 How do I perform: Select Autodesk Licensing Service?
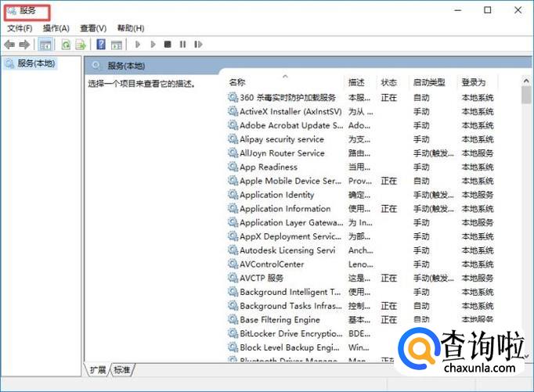tap(361, 251)
